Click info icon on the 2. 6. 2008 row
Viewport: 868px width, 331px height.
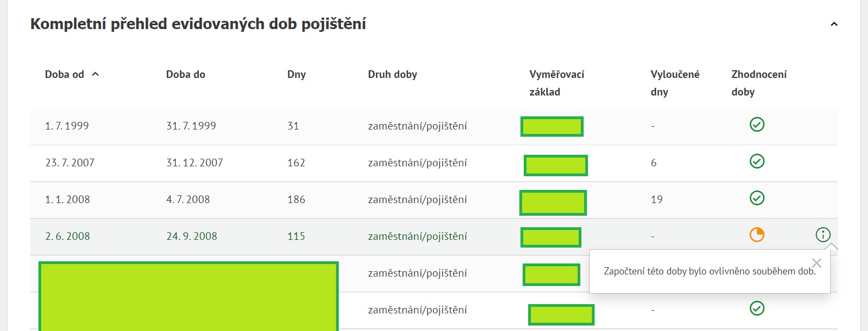pyautogui.click(x=823, y=235)
